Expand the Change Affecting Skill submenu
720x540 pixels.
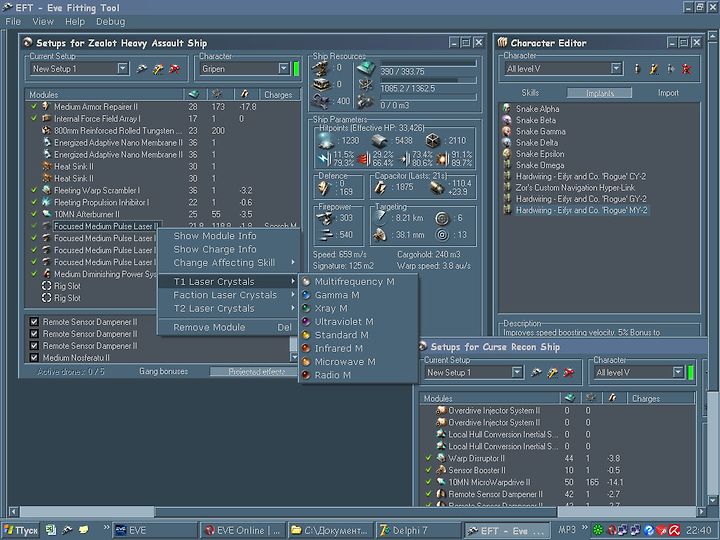click(x=229, y=263)
